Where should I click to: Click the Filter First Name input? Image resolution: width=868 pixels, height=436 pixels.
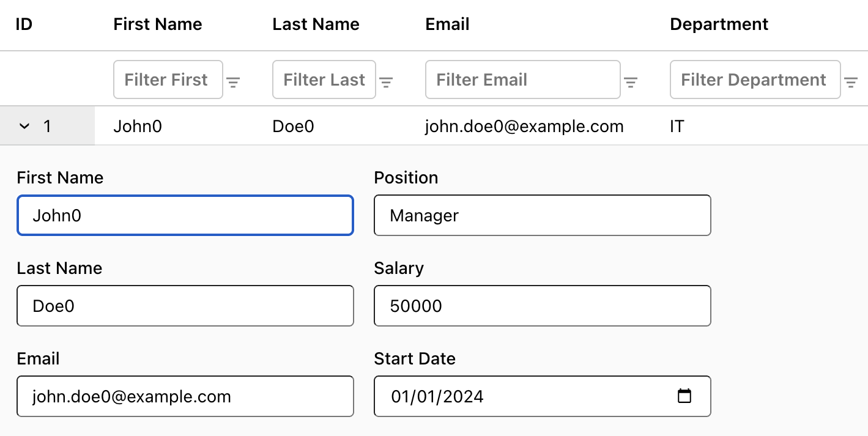168,79
